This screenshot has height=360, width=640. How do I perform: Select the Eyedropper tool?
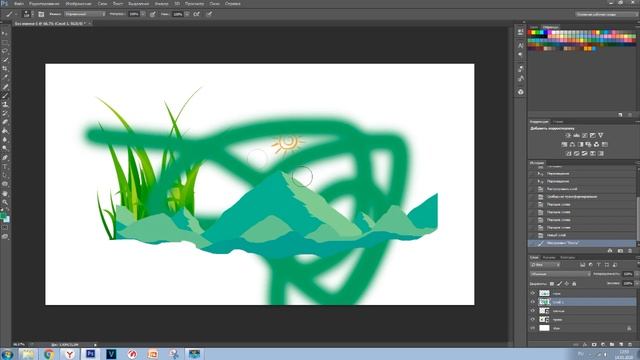tap(5, 77)
